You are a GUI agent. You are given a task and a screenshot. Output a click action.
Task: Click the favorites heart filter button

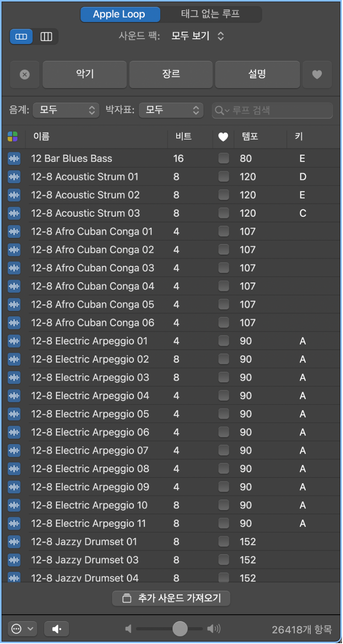point(317,74)
